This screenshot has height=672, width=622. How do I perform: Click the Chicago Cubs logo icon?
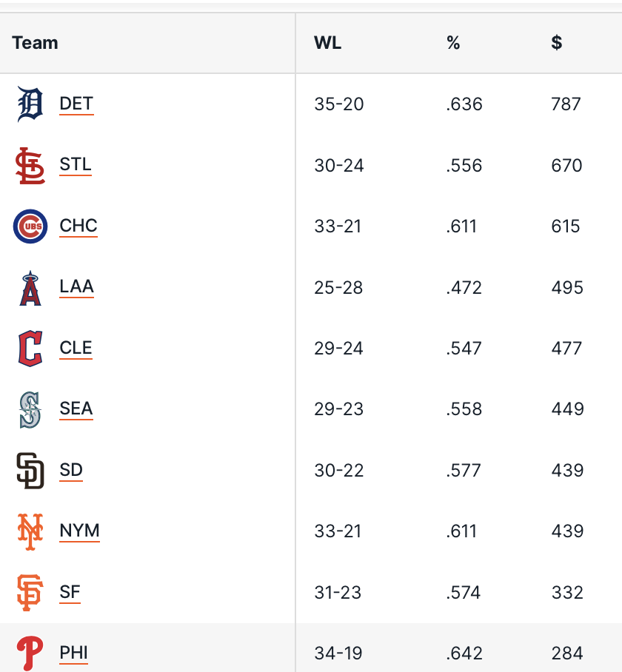click(30, 226)
